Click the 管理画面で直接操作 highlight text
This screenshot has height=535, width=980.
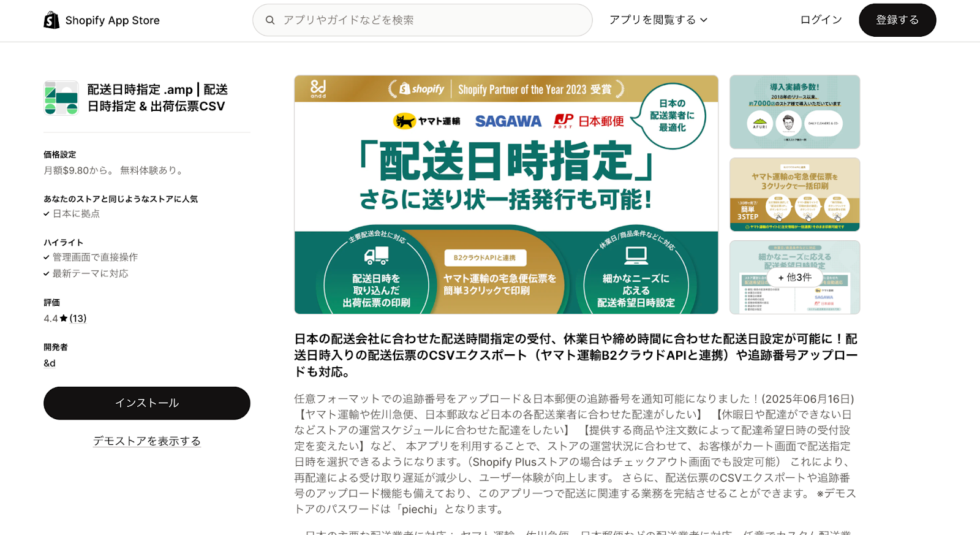tap(95, 257)
